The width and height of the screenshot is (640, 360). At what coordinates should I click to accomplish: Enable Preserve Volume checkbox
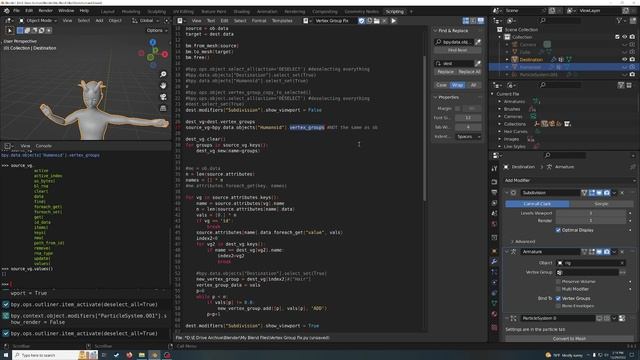[558, 282]
